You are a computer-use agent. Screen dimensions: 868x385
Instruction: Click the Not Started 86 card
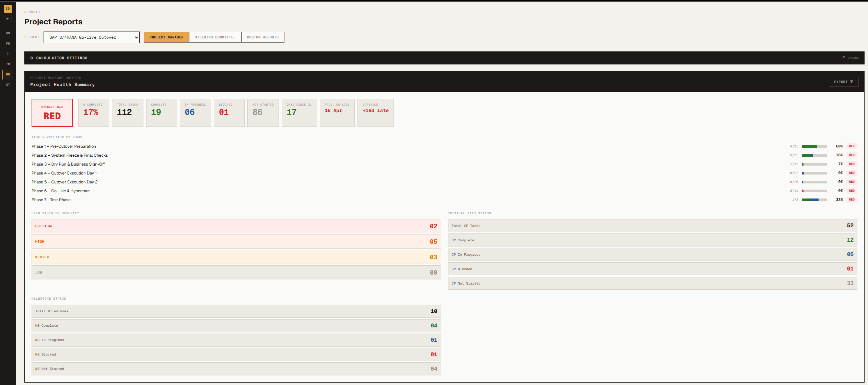263,113
